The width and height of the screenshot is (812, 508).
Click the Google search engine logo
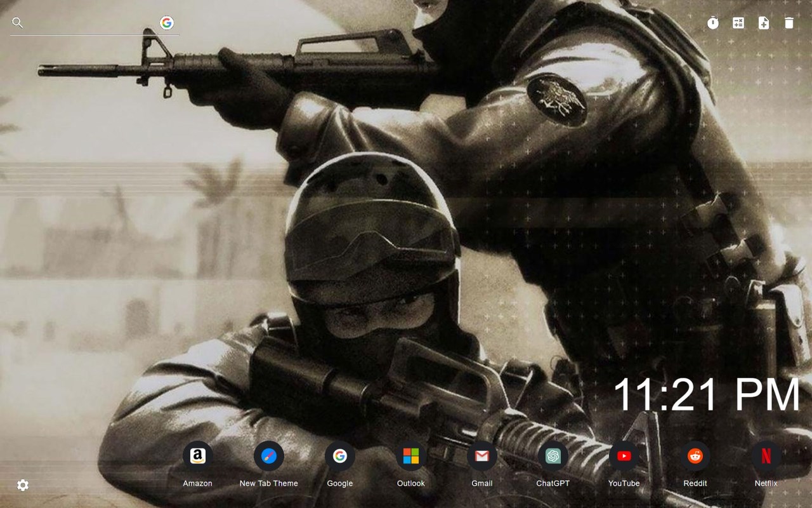pos(167,23)
